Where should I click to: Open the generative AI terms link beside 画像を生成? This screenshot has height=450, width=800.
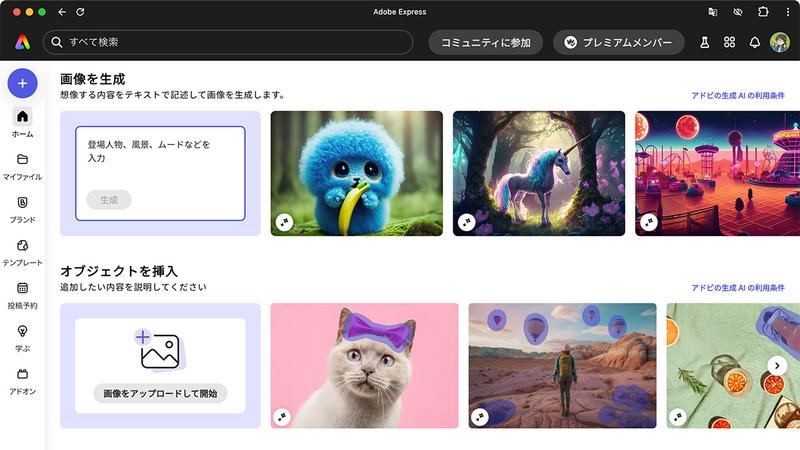pos(739,95)
